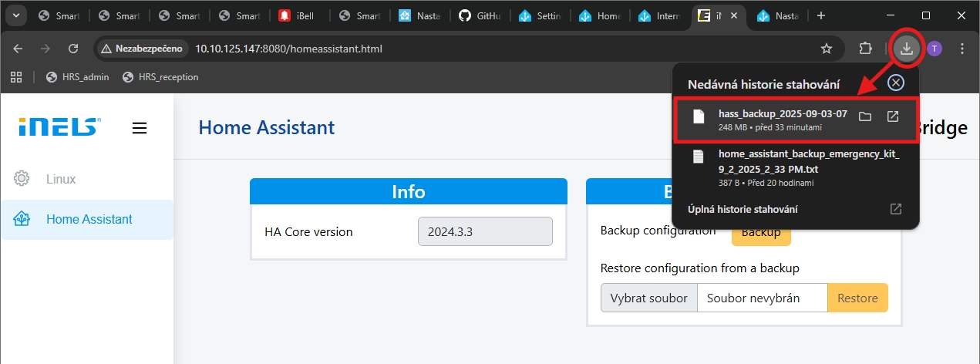Screen dimensions: 980x364
Task: Open hass_backup file via external-link icon
Action: tap(892, 116)
